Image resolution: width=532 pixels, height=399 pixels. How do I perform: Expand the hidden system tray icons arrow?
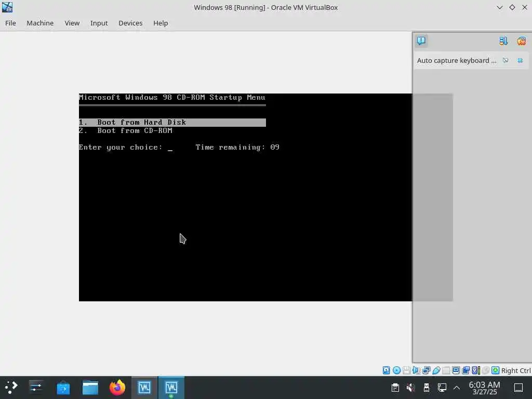457,388
